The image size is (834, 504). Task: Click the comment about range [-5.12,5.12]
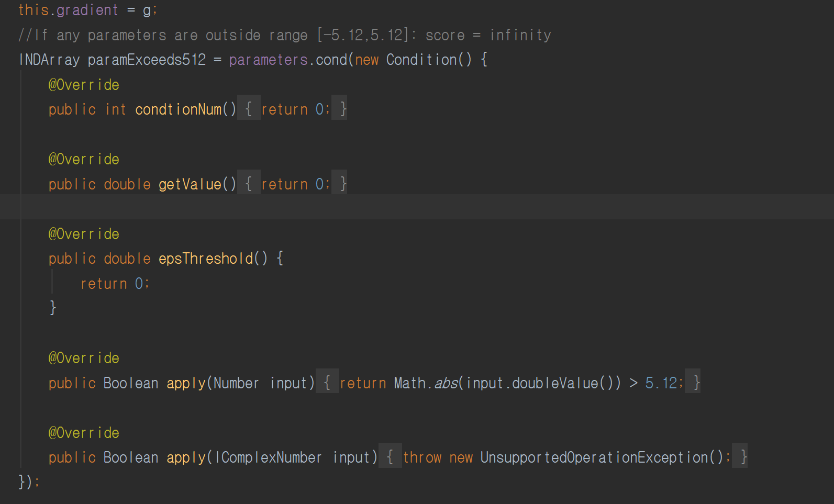click(284, 35)
